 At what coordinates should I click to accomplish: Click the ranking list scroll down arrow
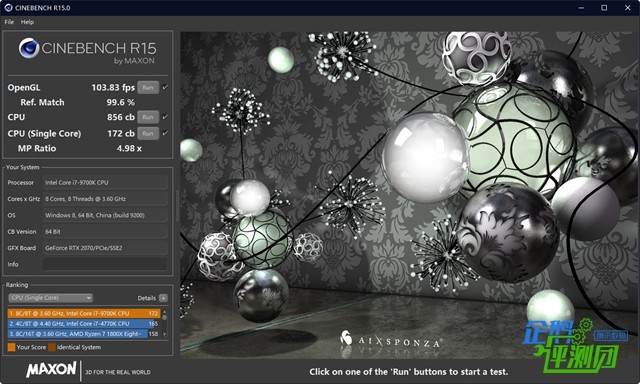pos(164,334)
